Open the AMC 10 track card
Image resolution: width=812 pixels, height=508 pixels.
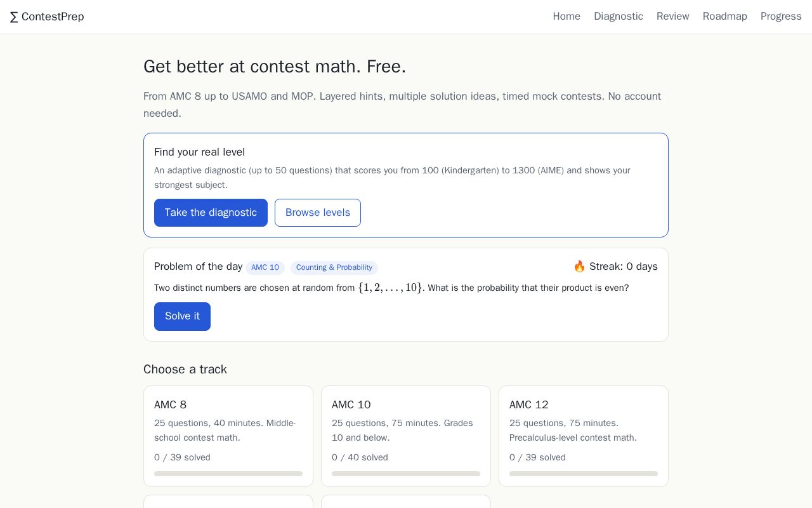(x=406, y=436)
